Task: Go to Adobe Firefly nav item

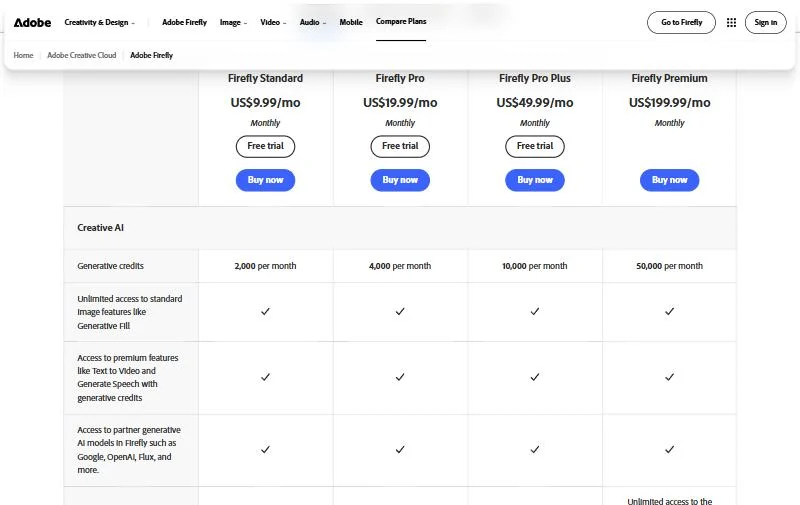Action: [x=185, y=22]
